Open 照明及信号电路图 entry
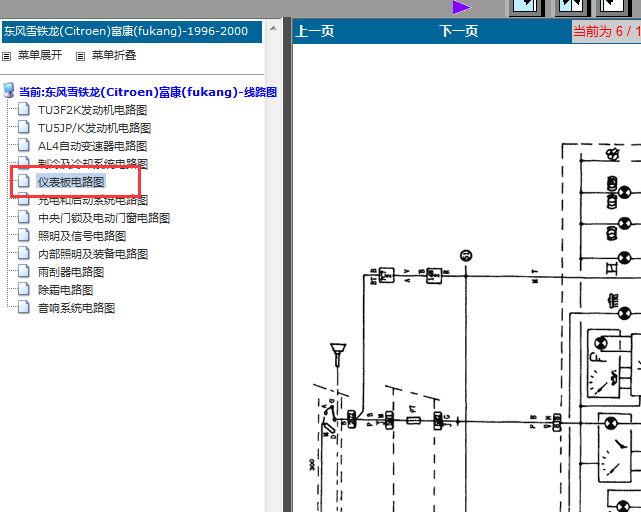641x512 pixels. [82, 236]
